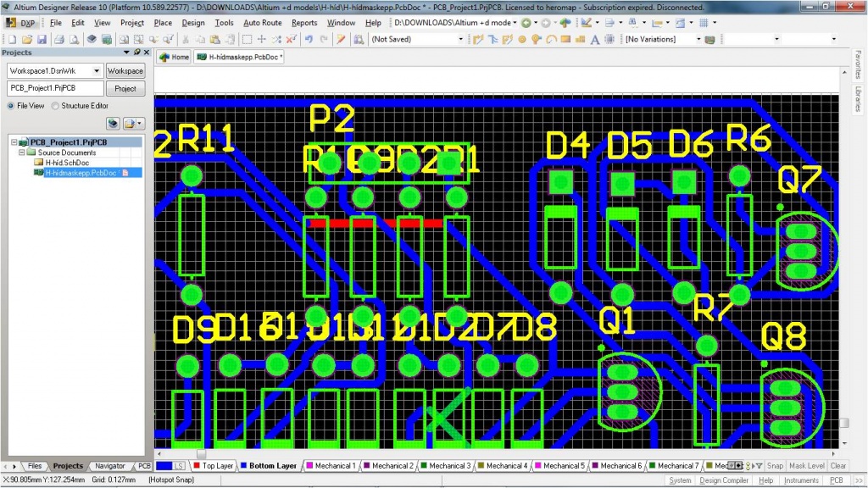The height and width of the screenshot is (488, 868).
Task: Click the Paste clipboard icon
Action: 215,39
